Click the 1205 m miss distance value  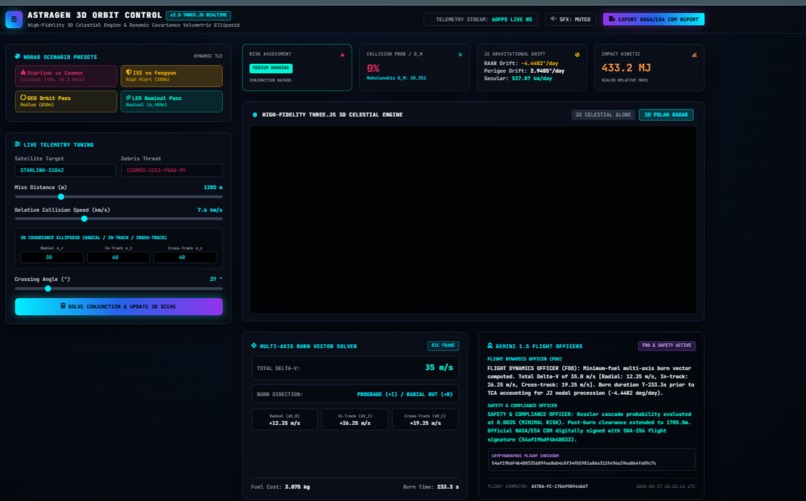[x=213, y=188]
